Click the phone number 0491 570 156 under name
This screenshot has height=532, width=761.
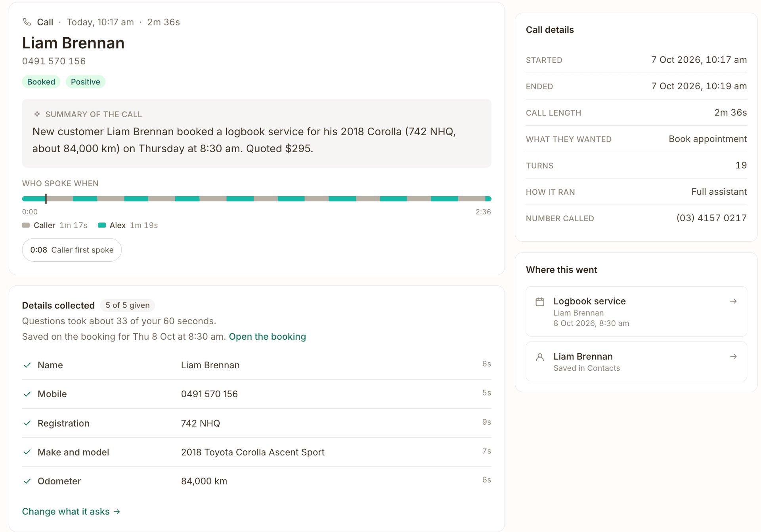(x=54, y=61)
